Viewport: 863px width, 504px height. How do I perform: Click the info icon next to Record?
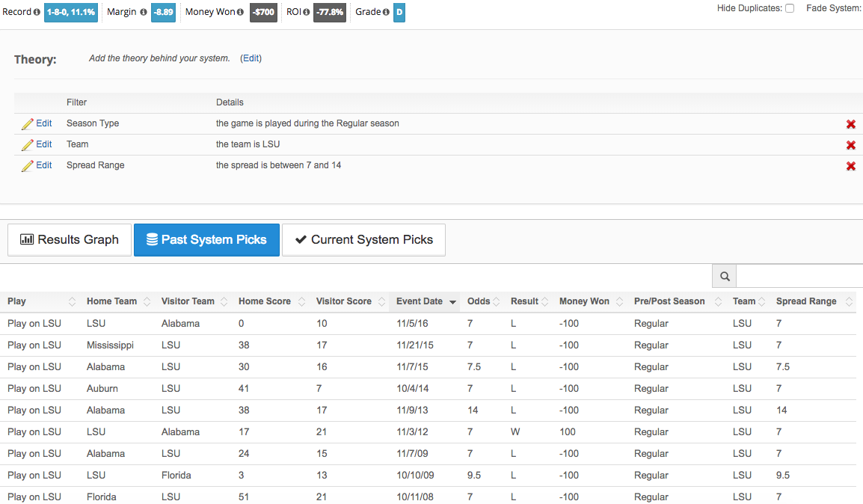coord(37,12)
